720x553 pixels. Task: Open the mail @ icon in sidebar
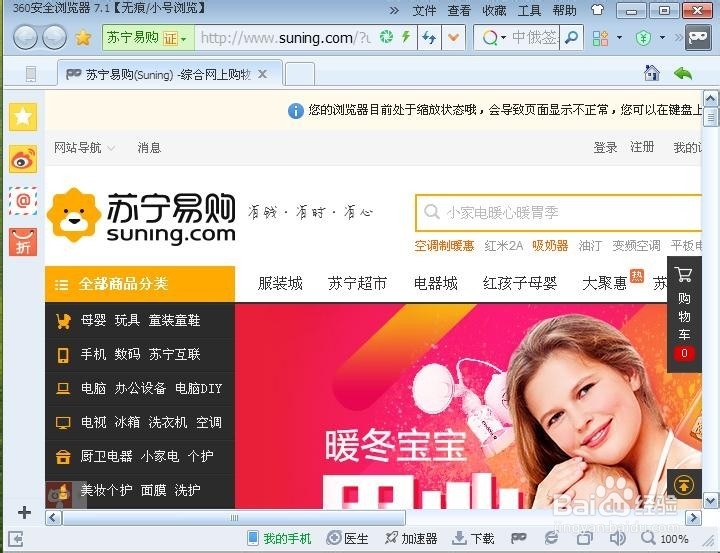(23, 201)
